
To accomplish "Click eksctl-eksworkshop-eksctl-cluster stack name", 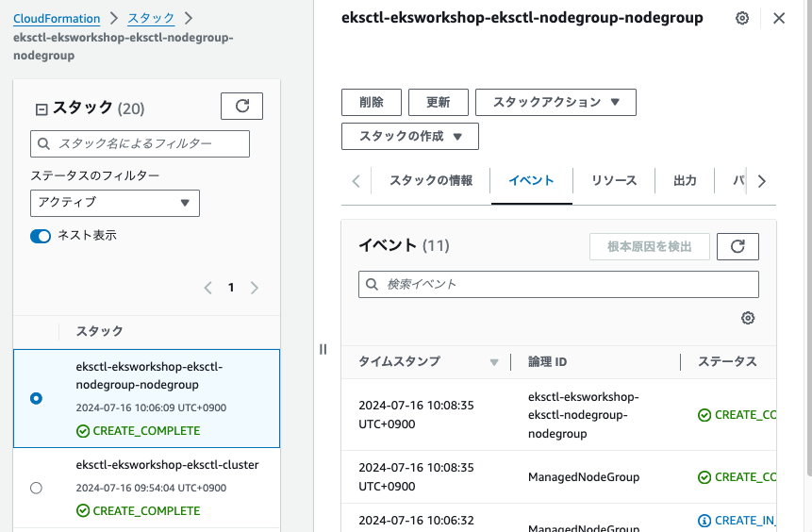I will coord(167,465).
